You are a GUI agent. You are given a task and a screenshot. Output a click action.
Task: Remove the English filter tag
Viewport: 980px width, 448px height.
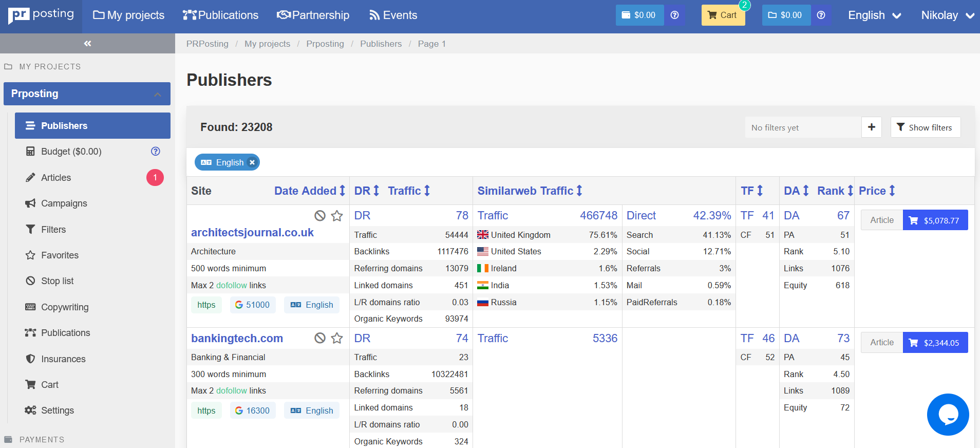click(252, 162)
